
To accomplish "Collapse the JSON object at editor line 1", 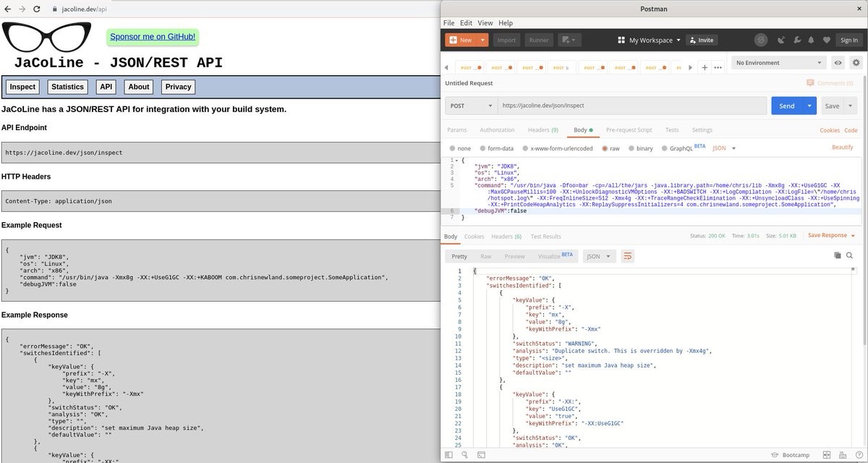I will 458,160.
